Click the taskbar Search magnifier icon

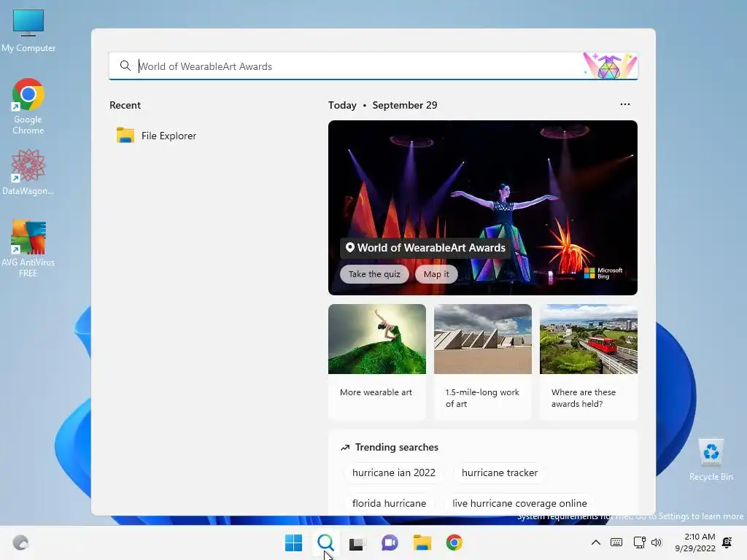325,542
